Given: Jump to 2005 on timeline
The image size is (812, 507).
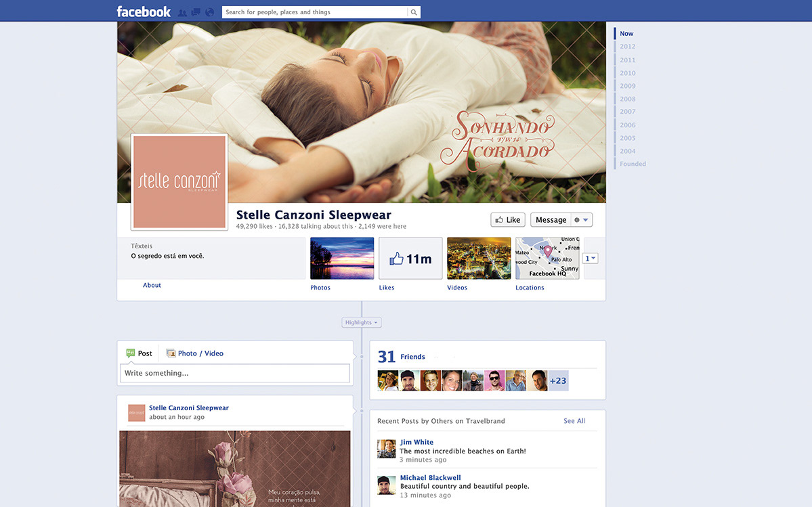Looking at the screenshot, I should click(x=628, y=138).
